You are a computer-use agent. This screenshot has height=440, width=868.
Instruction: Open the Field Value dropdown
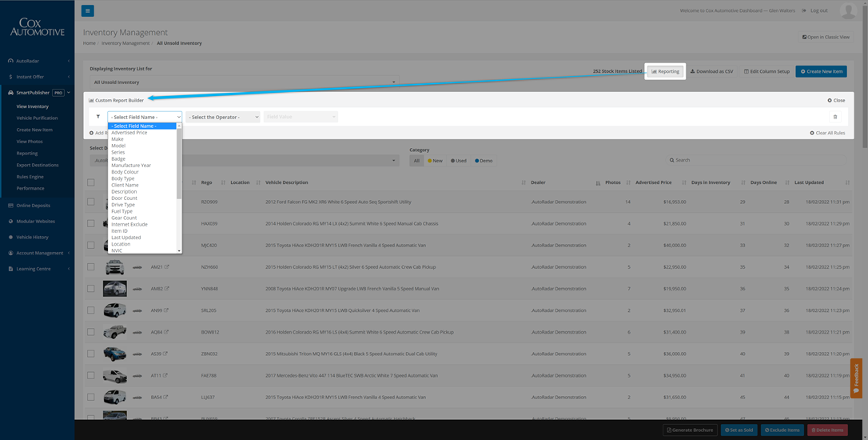point(301,117)
